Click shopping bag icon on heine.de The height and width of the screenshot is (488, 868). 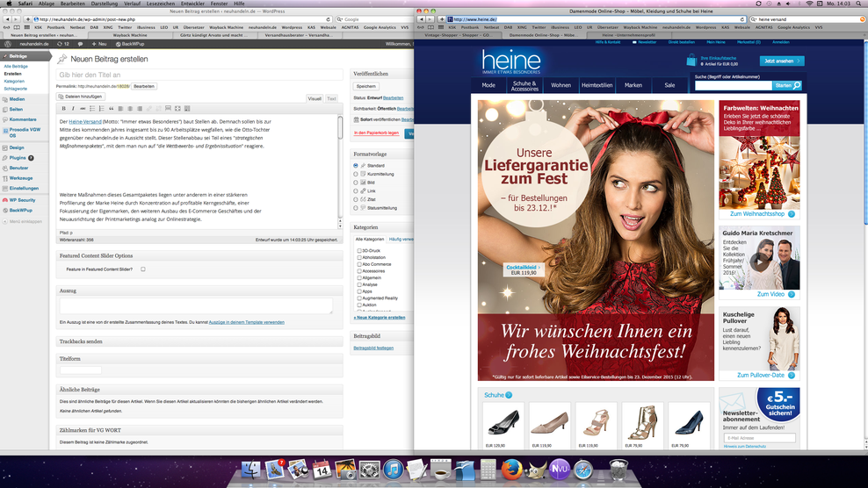(x=691, y=60)
